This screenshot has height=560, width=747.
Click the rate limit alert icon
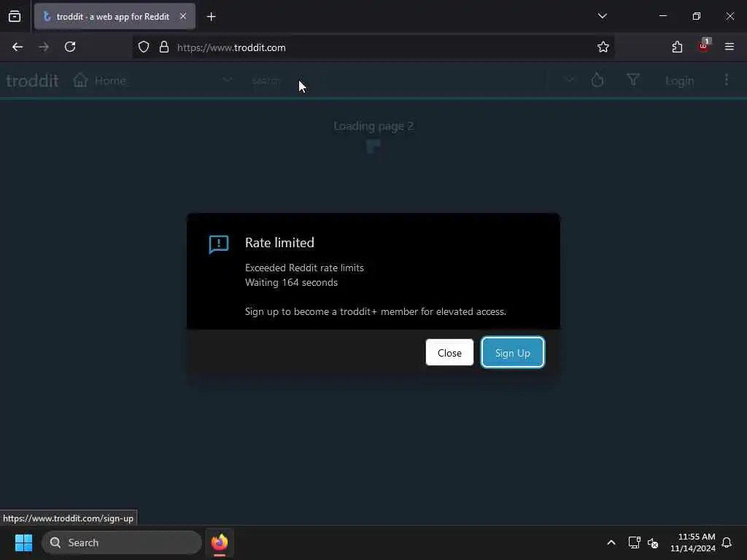point(219,244)
